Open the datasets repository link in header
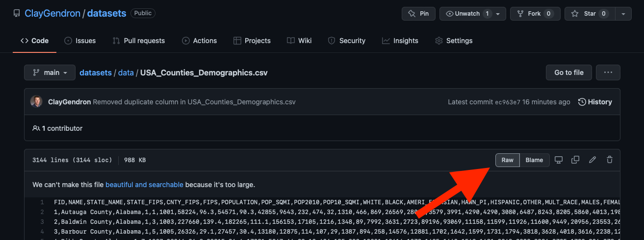 (x=106, y=13)
